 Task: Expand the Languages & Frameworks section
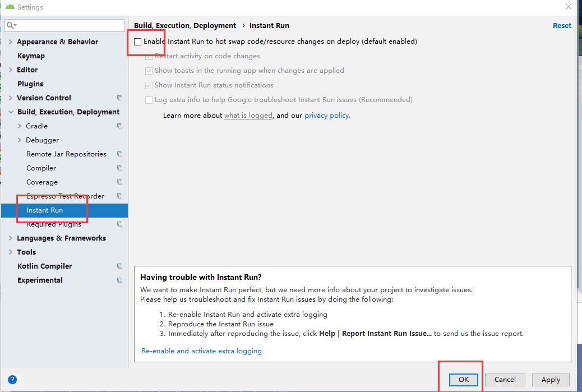11,238
